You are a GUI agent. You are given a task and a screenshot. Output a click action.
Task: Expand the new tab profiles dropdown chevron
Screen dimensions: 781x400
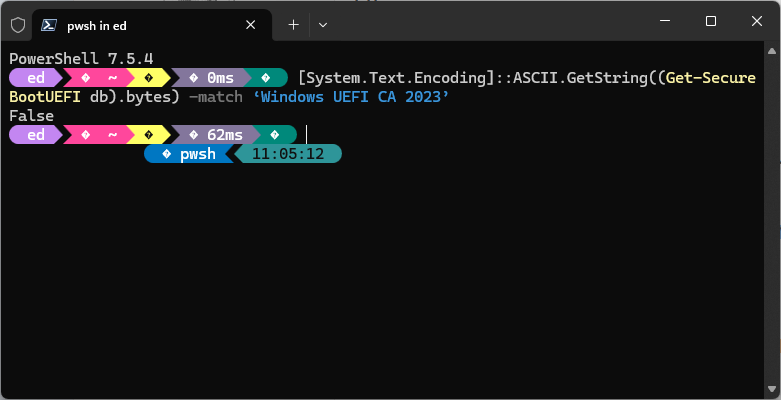click(x=322, y=24)
